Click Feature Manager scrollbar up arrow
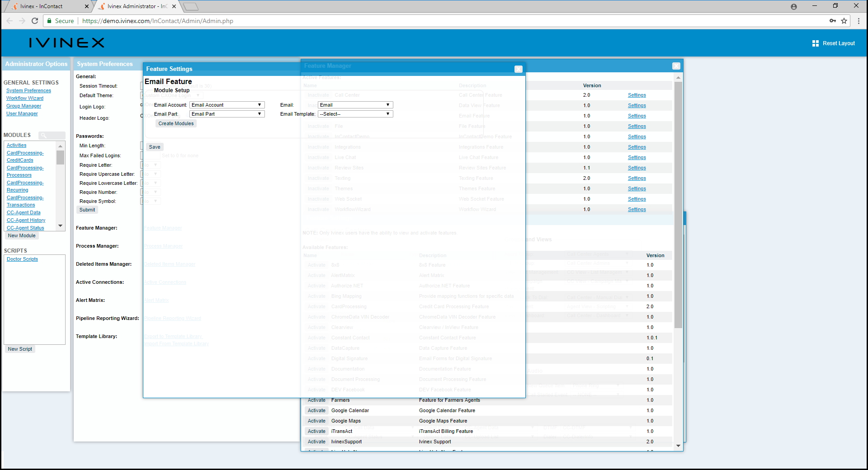868x470 pixels. pos(678,78)
